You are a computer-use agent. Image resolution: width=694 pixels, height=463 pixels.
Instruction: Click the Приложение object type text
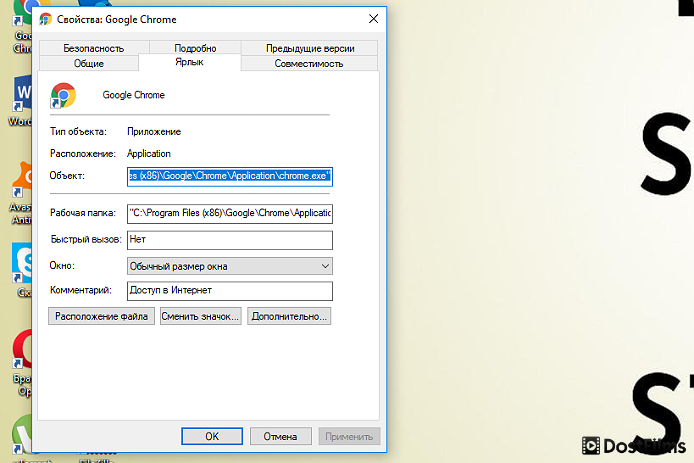(x=154, y=131)
